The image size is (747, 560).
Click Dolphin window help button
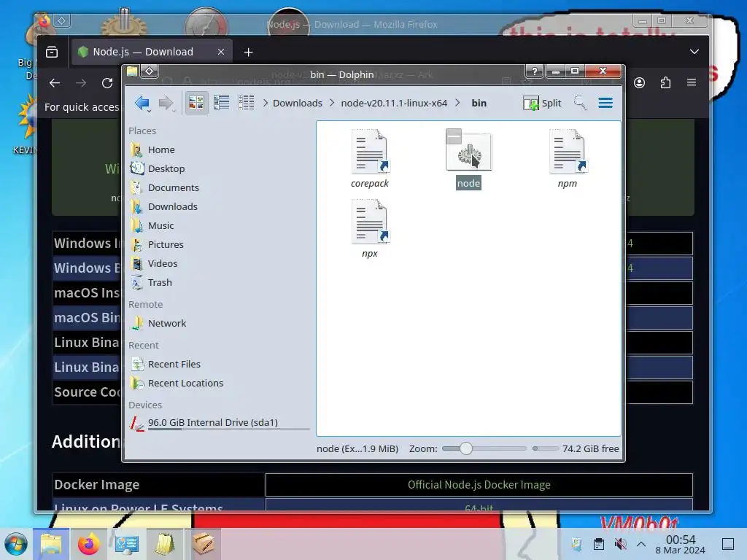pyautogui.click(x=534, y=71)
